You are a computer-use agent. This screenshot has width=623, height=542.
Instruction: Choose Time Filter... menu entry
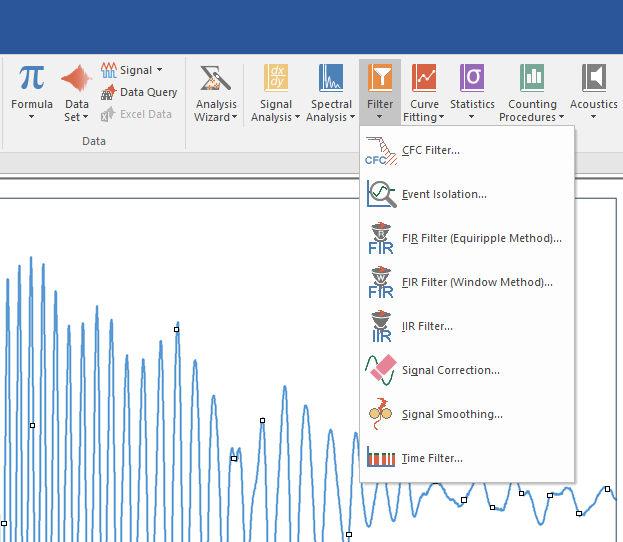(x=467, y=458)
